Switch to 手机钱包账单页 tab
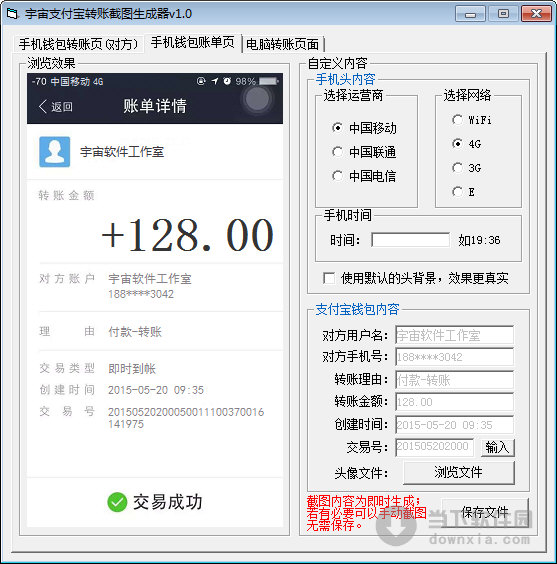This screenshot has height=564, width=557. click(193, 42)
